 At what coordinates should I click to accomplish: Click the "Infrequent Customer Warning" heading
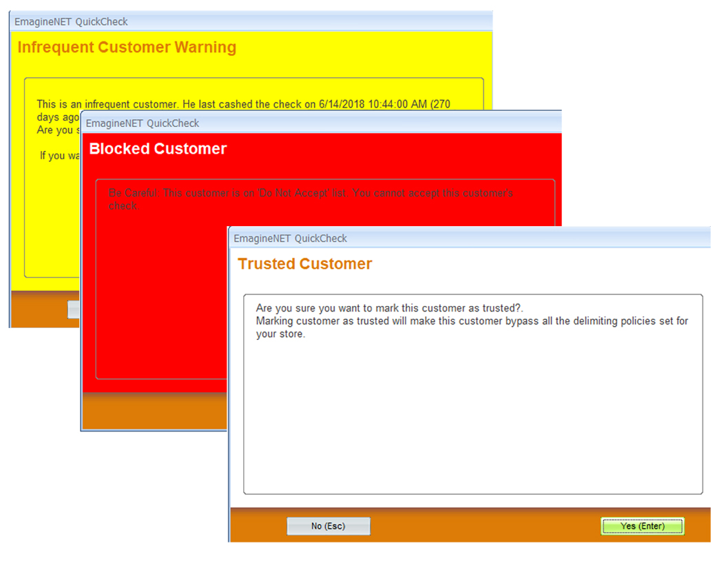[127, 48]
